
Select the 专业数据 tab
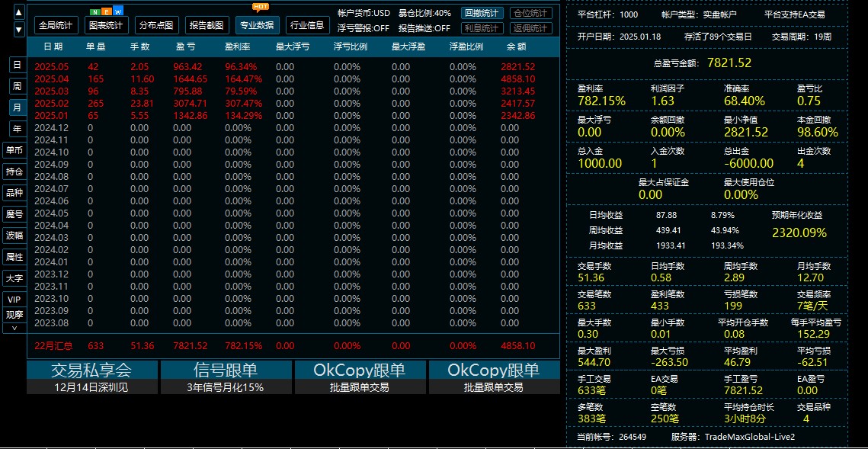tap(257, 25)
